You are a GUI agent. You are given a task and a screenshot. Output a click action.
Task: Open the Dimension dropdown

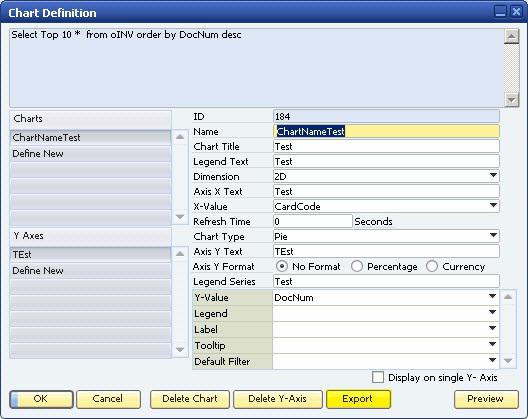pos(493,175)
